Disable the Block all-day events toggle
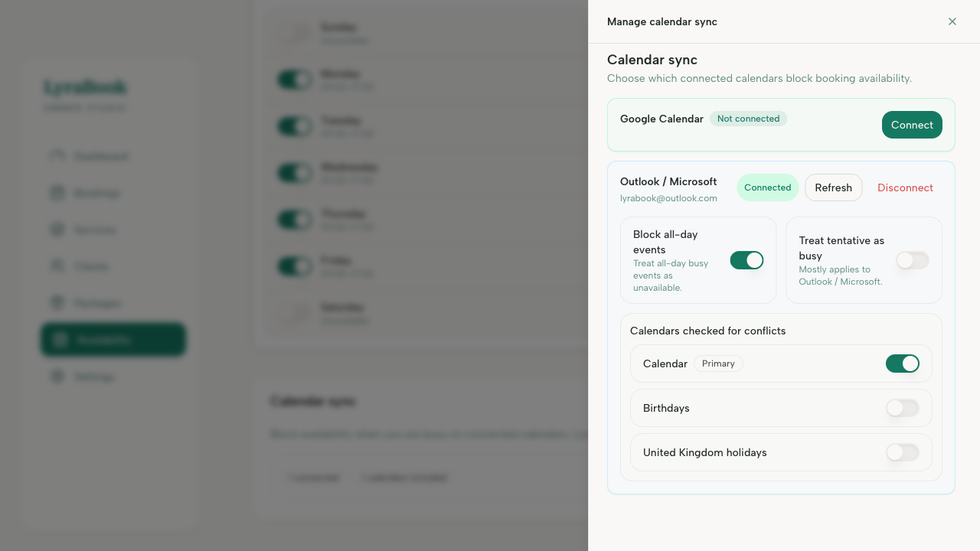This screenshot has width=980, height=551. pos(746,260)
